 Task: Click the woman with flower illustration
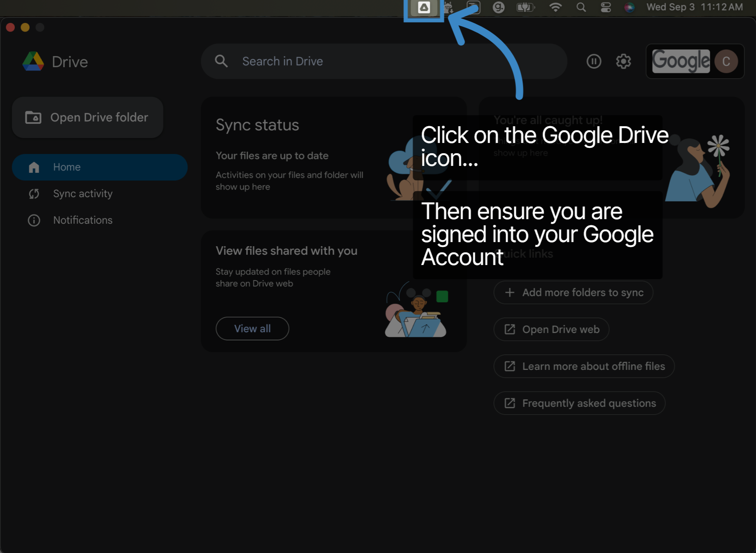[697, 171]
